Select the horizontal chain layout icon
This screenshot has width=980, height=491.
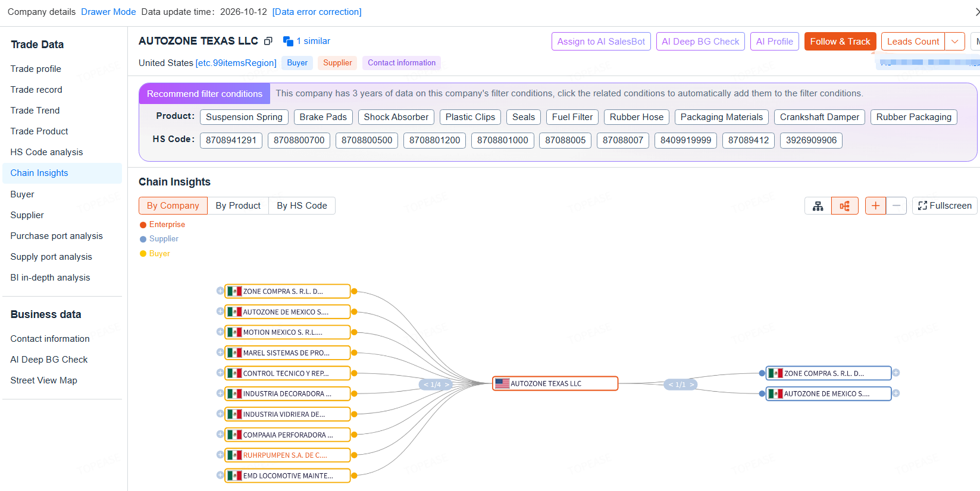845,206
